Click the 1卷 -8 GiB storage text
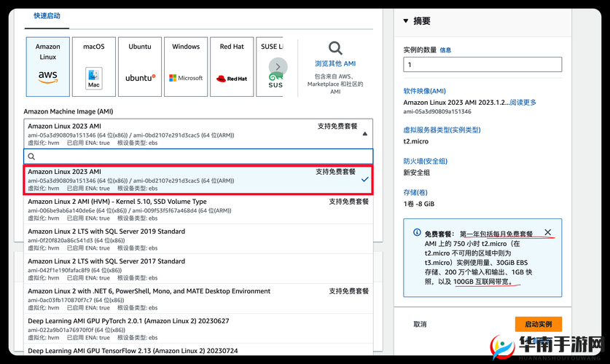 click(418, 204)
